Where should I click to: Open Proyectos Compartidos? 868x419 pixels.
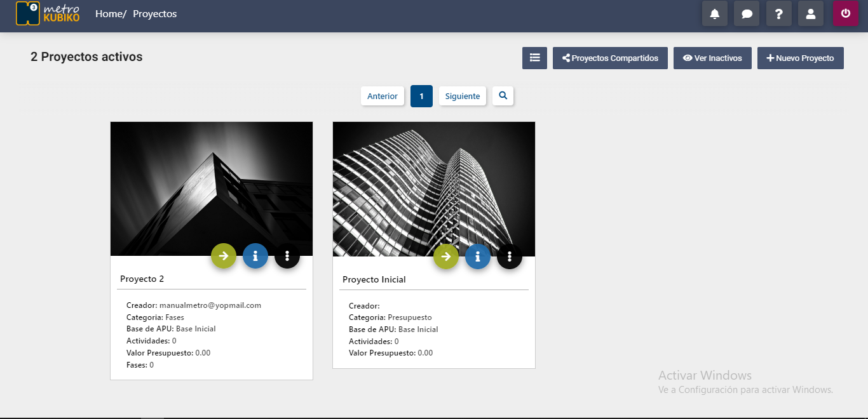(x=610, y=58)
